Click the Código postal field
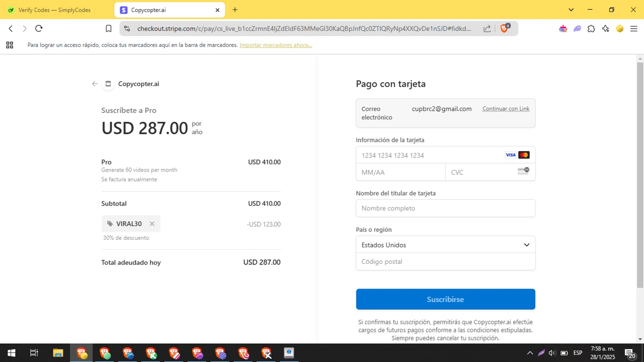Image resolution: width=644 pixels, height=362 pixels. point(446,262)
